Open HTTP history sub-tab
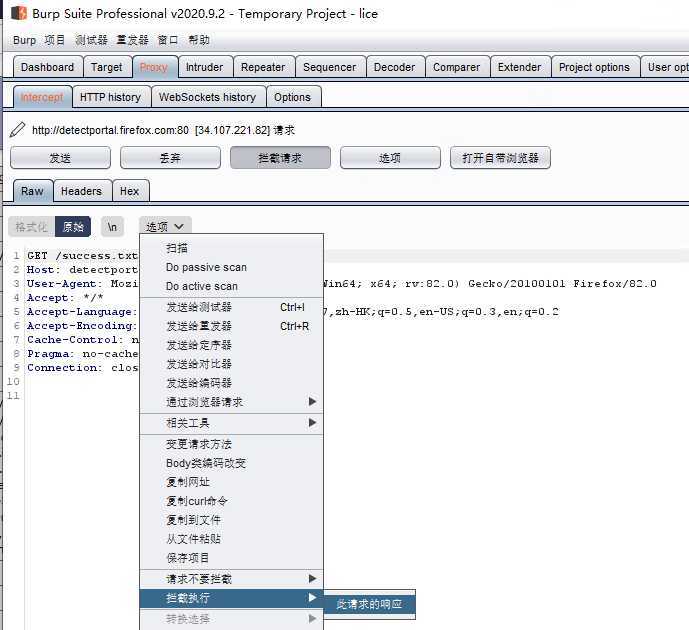Viewport: 689px width, 630px height. [x=111, y=97]
